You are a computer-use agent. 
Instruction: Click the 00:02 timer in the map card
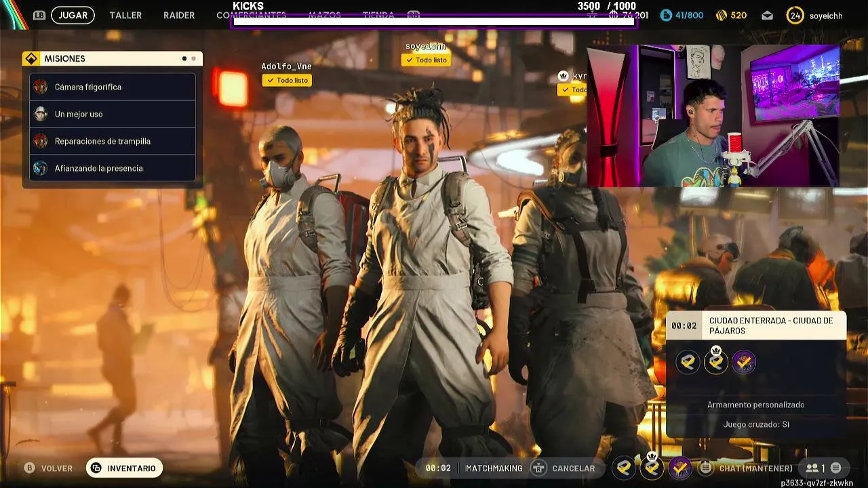click(684, 325)
